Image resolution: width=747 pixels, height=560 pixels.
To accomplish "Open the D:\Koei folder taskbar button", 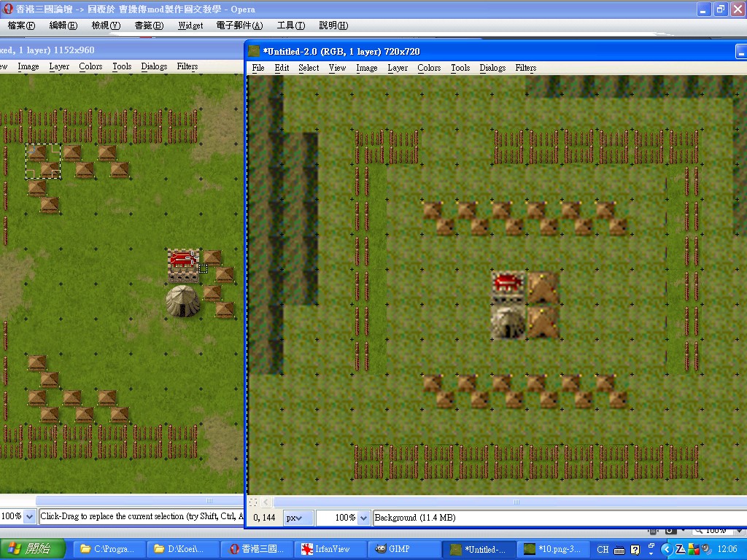I will [182, 549].
